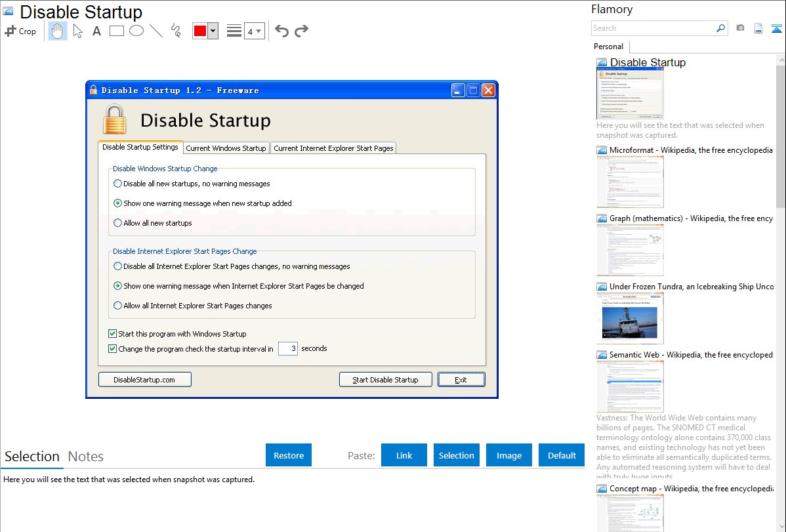This screenshot has height=532, width=786.
Task: Select 'Allow all new startups' radio option
Action: 118,223
